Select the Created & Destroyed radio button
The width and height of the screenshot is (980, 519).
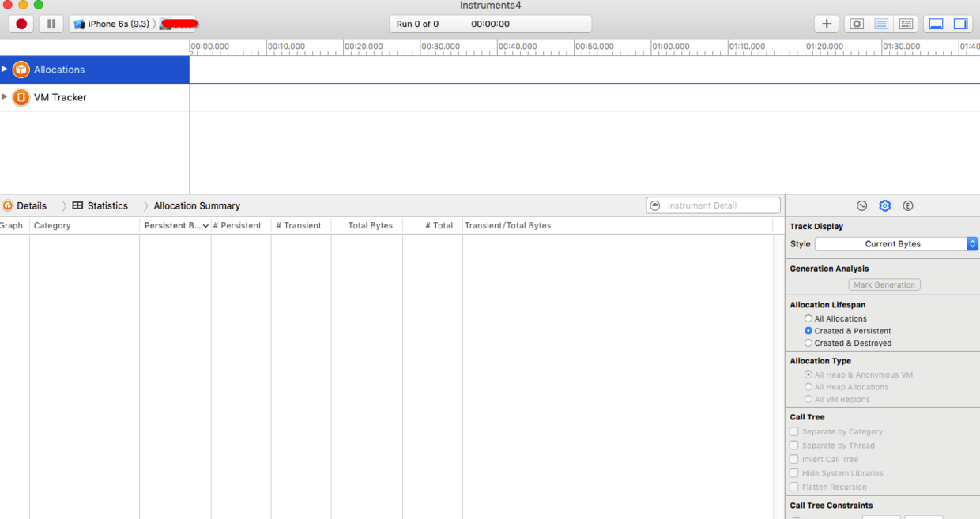click(x=808, y=343)
